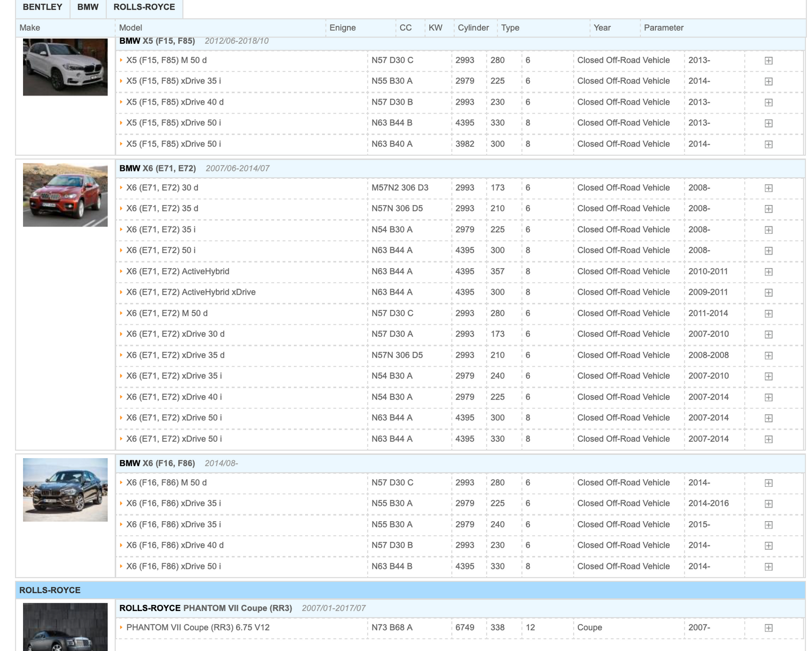Open plus icon for X6 (F16, F86) xDrive 40 d

(768, 546)
